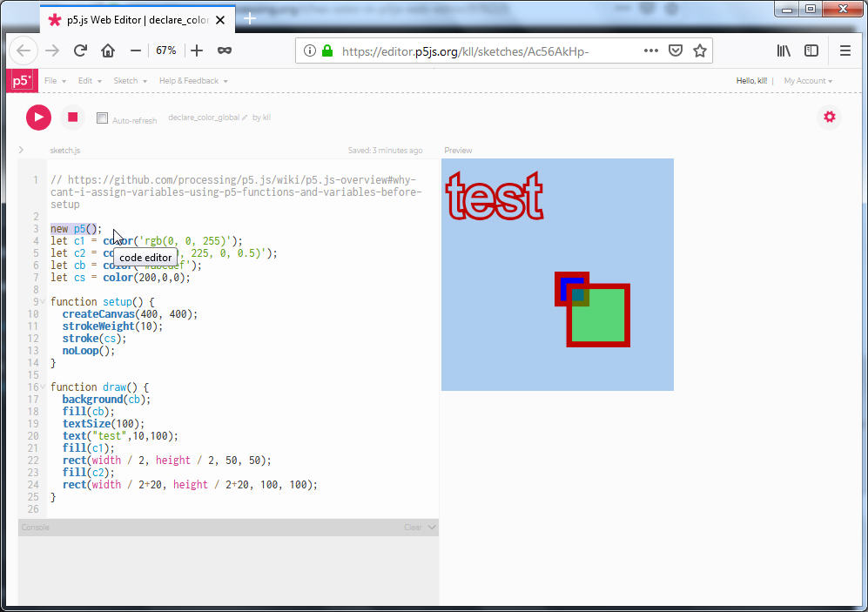Go forward in browser history
The height and width of the screenshot is (612, 868).
coord(52,50)
